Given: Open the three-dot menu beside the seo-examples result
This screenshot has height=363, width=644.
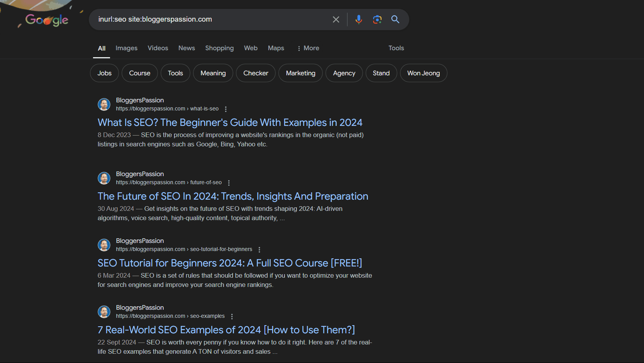Looking at the screenshot, I should coord(232,316).
